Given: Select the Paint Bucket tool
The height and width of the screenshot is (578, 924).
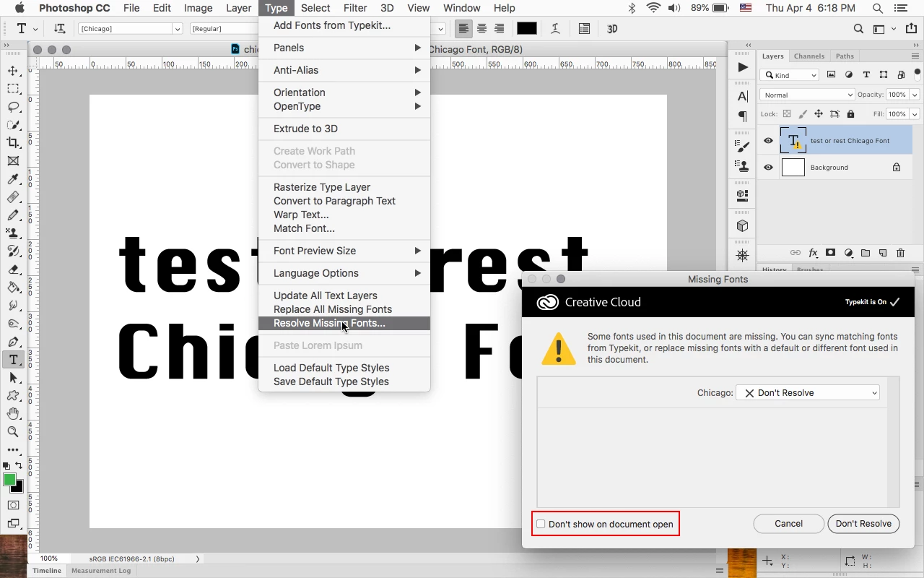Looking at the screenshot, I should tap(13, 288).
